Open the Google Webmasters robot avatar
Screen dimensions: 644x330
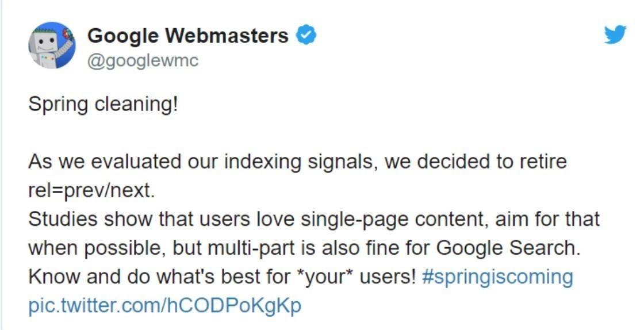click(52, 45)
